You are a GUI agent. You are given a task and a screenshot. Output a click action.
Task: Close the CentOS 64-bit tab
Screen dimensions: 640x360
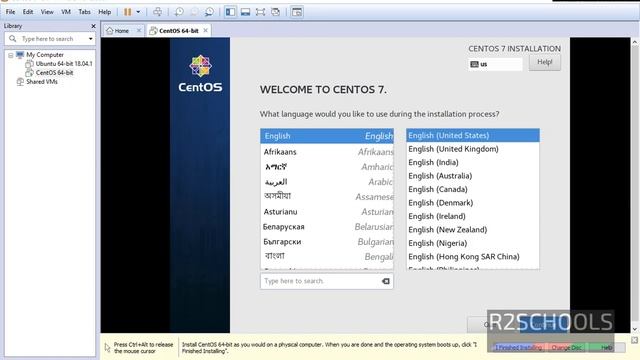pos(205,30)
